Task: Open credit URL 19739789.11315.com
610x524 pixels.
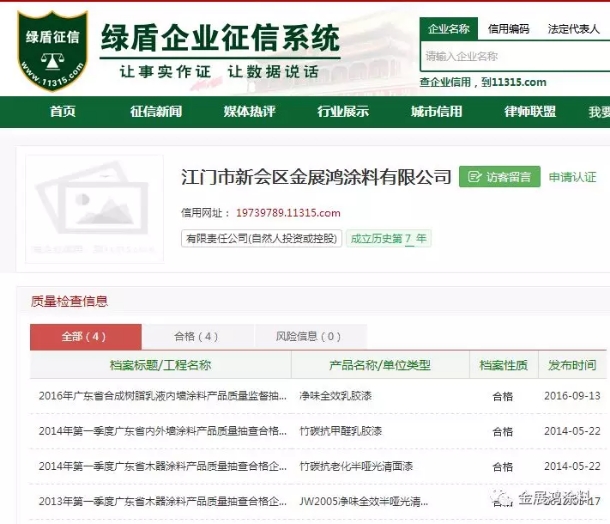Action: tap(288, 213)
